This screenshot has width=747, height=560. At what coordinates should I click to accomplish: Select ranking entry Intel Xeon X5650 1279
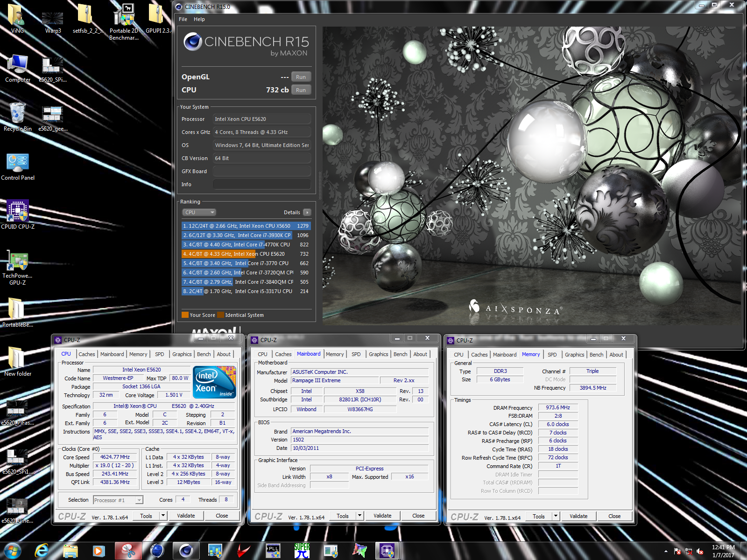246,226
